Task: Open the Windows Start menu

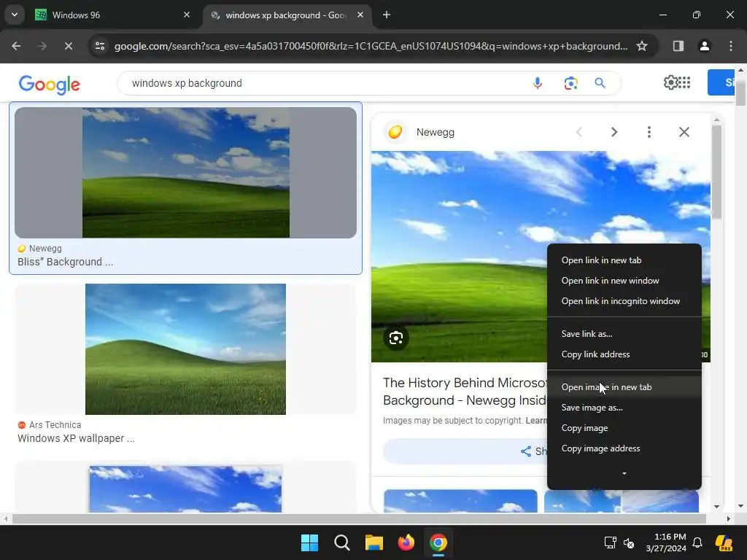Action: pyautogui.click(x=309, y=542)
